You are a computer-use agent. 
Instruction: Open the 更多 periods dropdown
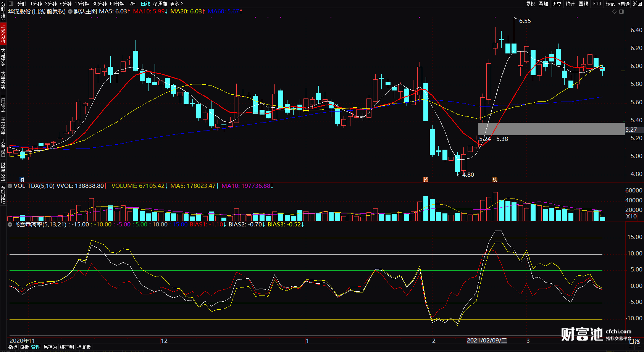(176, 4)
